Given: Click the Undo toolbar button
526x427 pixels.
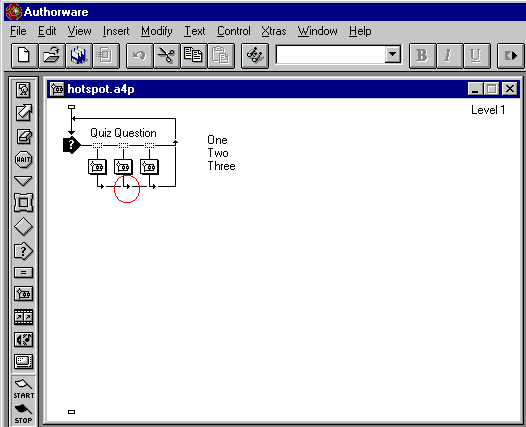Looking at the screenshot, I should coord(140,56).
